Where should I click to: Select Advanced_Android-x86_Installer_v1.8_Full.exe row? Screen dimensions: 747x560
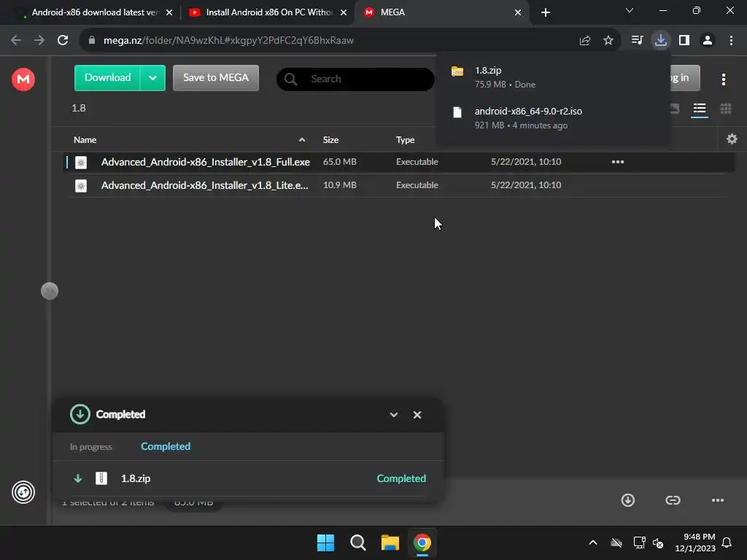coord(398,162)
